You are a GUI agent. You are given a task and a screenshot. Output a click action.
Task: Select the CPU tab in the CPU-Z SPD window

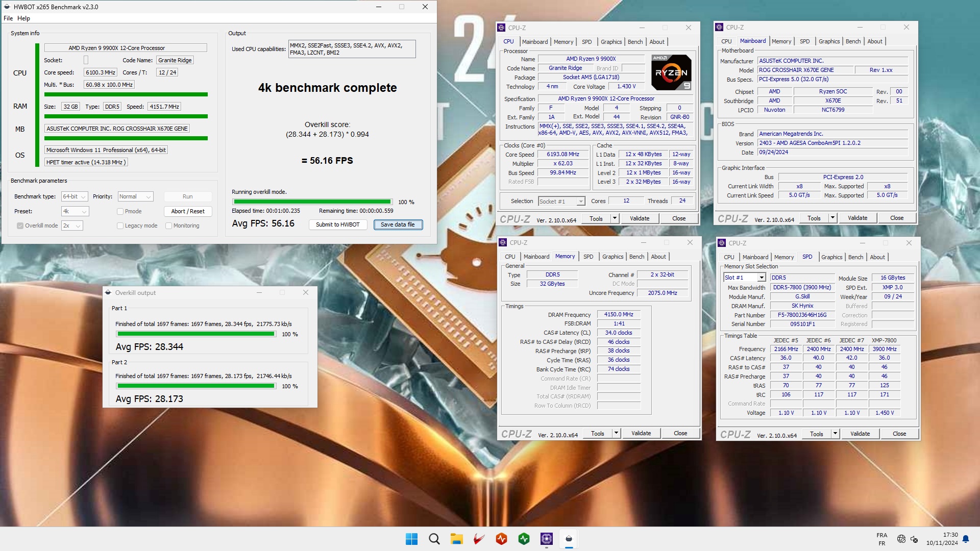point(729,257)
